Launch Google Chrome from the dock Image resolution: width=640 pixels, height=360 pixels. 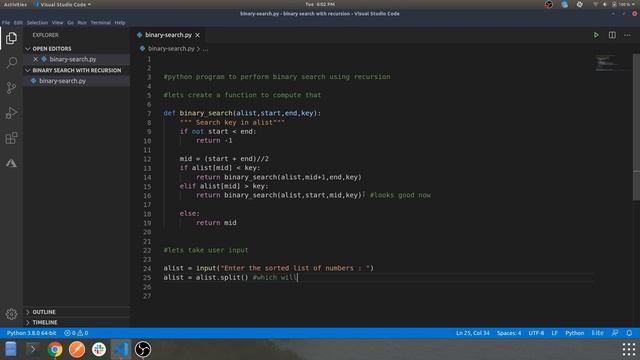55,349
